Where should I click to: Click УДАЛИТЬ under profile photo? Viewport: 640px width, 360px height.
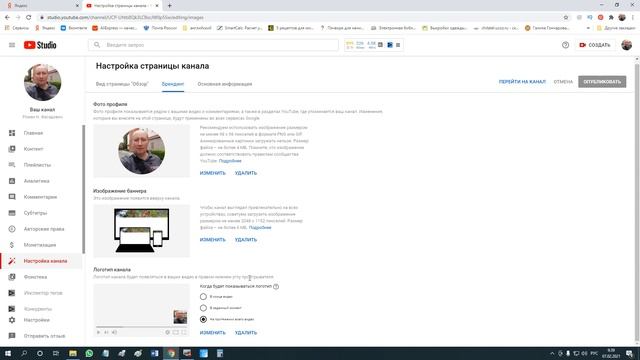(246, 173)
